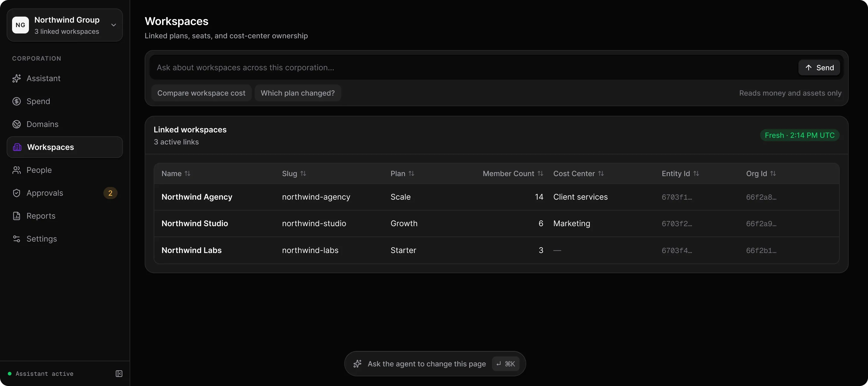
Task: Sort by Org Id arrows icon
Action: pyautogui.click(x=773, y=173)
